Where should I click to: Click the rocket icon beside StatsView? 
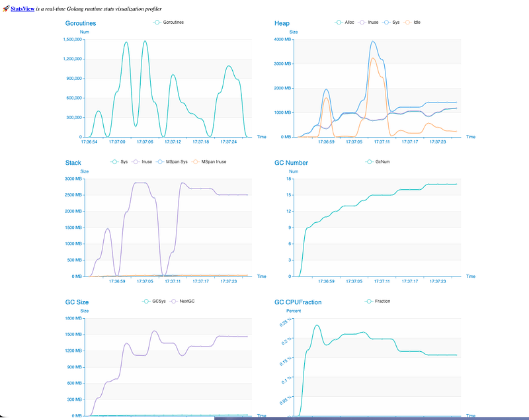coord(6,9)
